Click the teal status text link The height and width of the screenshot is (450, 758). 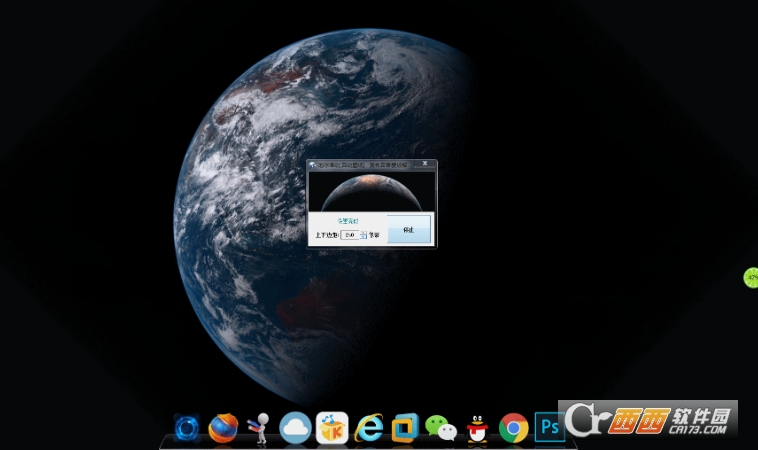click(x=348, y=221)
